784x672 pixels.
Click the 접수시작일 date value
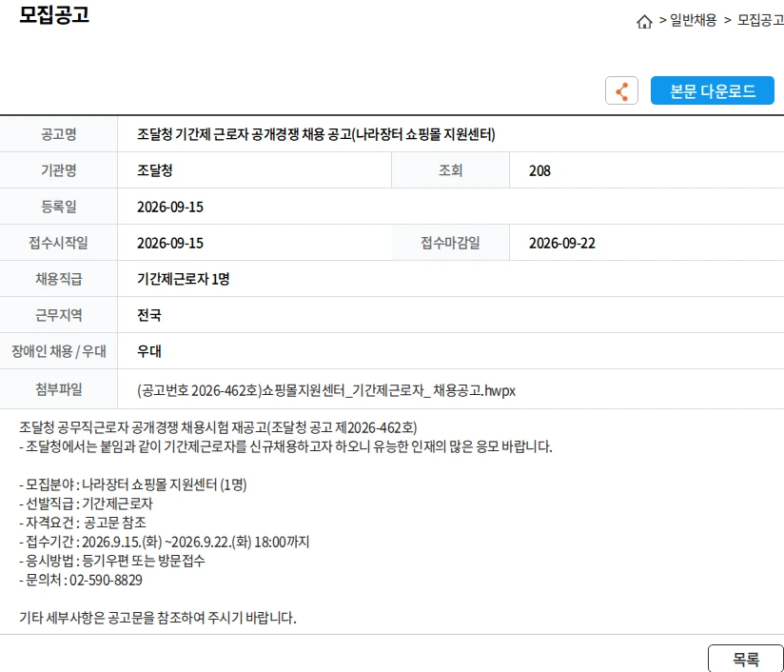point(170,243)
